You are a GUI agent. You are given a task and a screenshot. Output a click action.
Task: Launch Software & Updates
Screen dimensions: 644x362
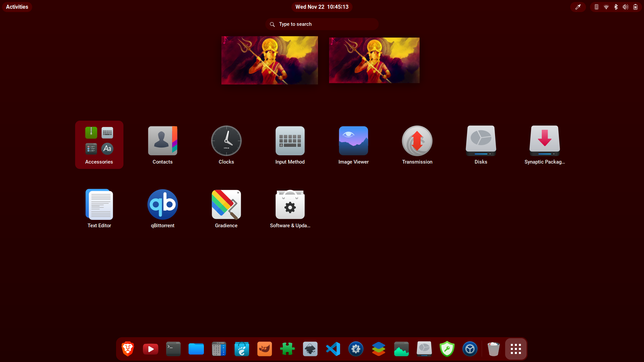290,208
